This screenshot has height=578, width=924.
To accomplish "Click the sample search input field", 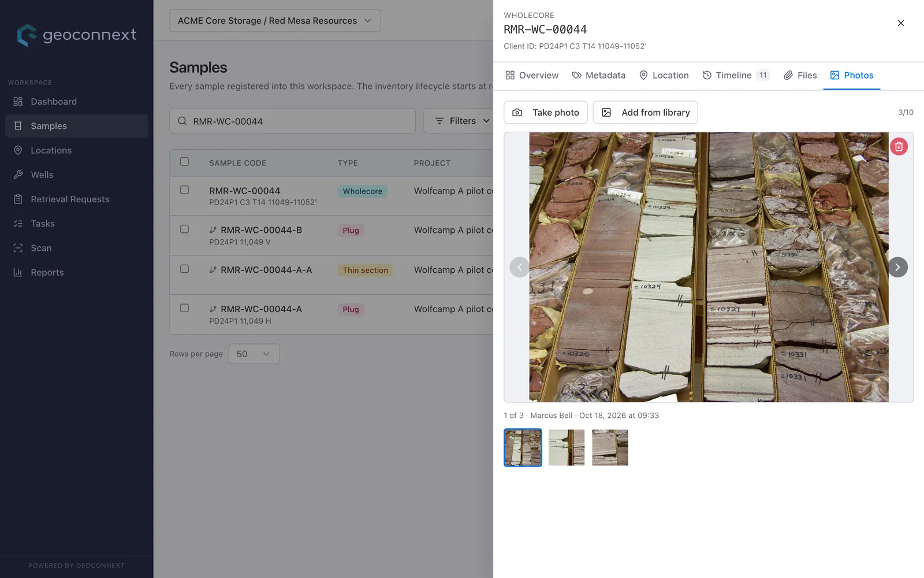I will [292, 121].
